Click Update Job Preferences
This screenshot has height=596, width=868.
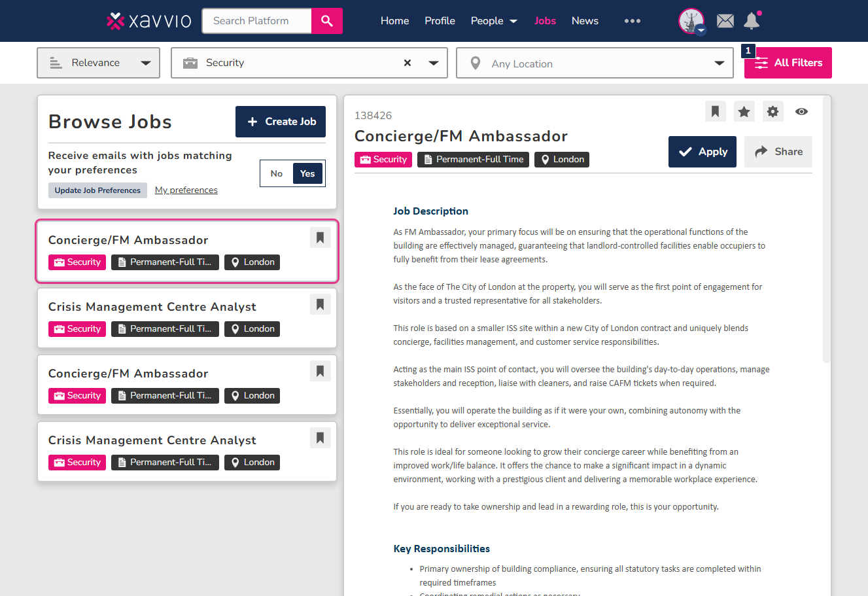(x=97, y=190)
